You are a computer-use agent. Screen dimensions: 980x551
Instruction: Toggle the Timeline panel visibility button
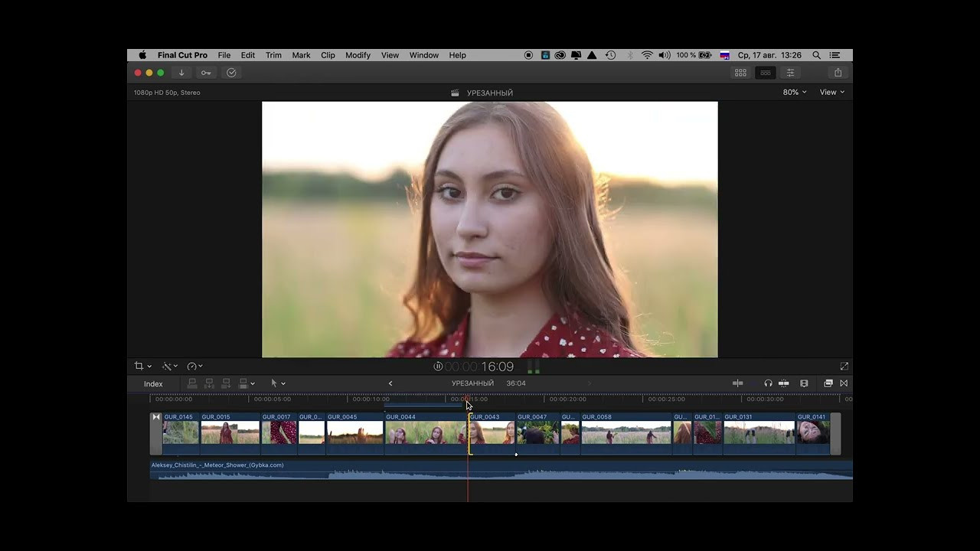click(765, 73)
